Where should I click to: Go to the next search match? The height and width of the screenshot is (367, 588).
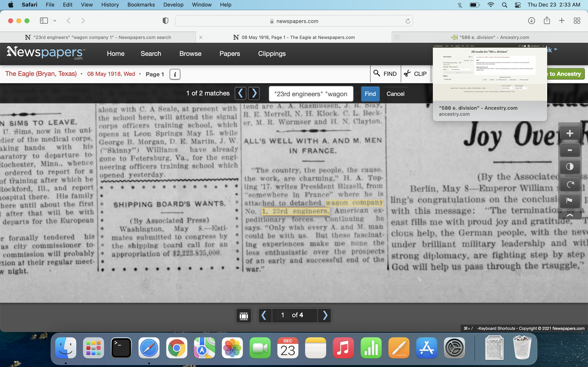[254, 93]
